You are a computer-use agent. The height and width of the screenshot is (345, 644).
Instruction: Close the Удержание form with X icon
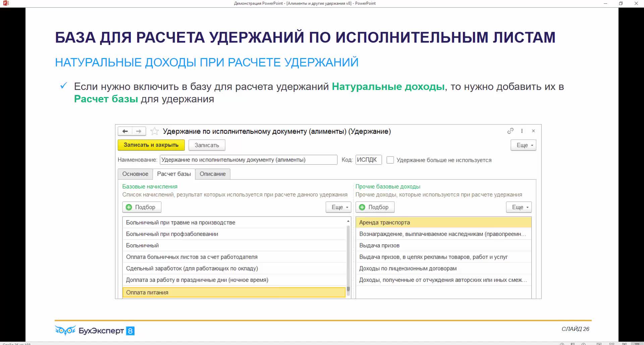tap(533, 131)
